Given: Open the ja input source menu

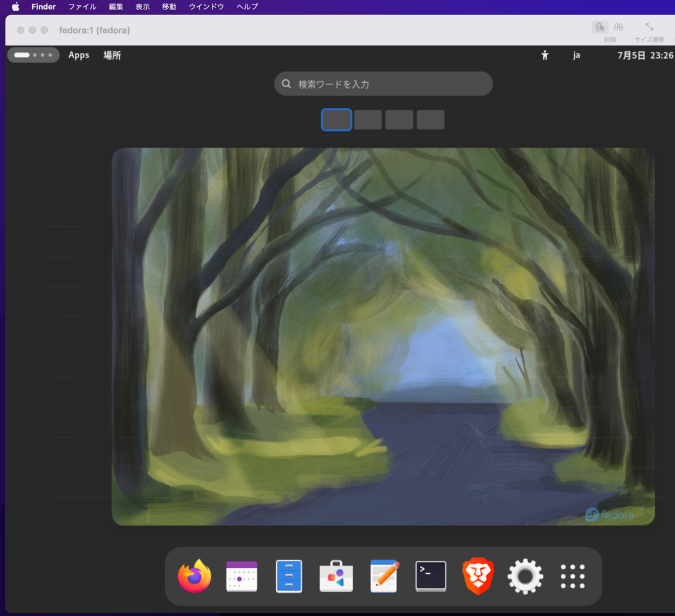Looking at the screenshot, I should 577,55.
